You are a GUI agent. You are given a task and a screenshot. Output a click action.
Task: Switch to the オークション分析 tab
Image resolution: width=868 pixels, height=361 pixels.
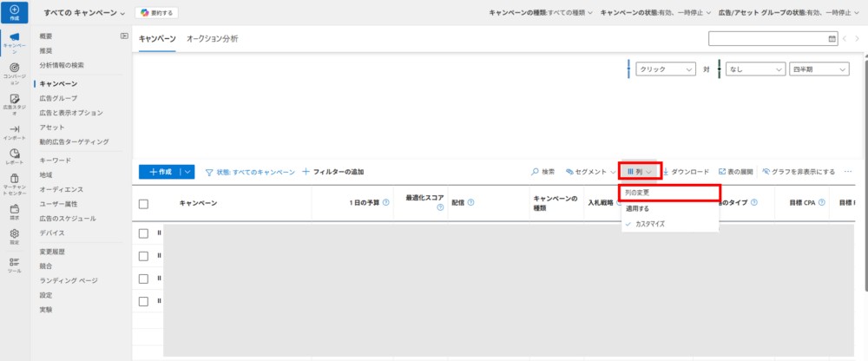[x=212, y=39]
